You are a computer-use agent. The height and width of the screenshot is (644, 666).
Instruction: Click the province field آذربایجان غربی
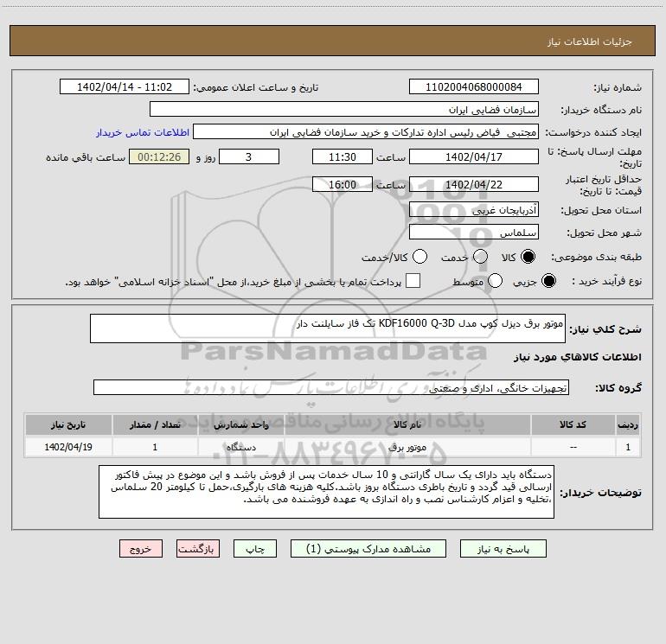pyautogui.click(x=474, y=209)
